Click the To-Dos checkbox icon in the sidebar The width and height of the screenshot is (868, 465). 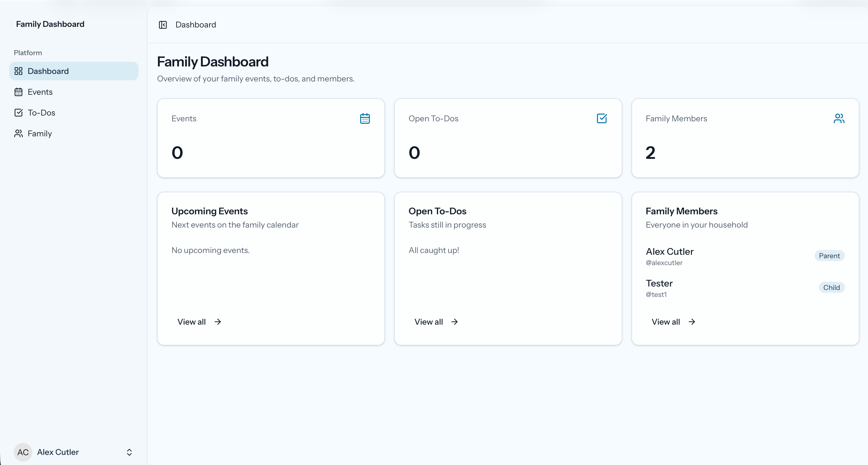(x=18, y=113)
